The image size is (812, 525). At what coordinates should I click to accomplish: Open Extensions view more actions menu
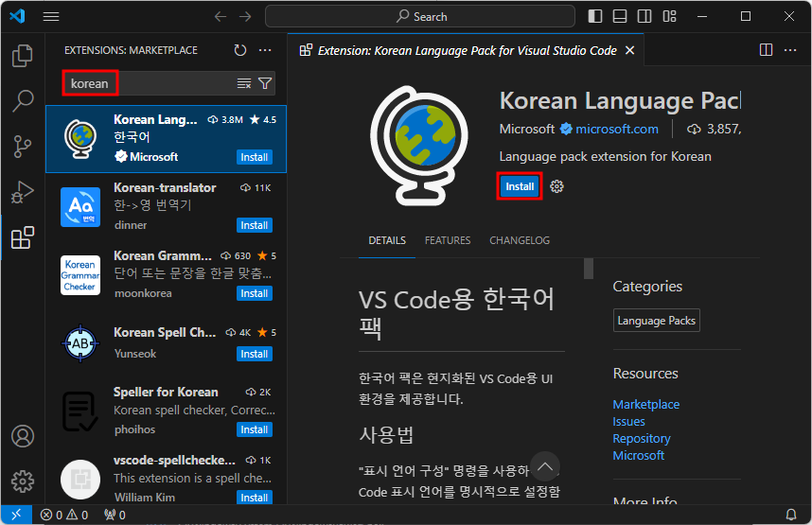click(x=265, y=50)
